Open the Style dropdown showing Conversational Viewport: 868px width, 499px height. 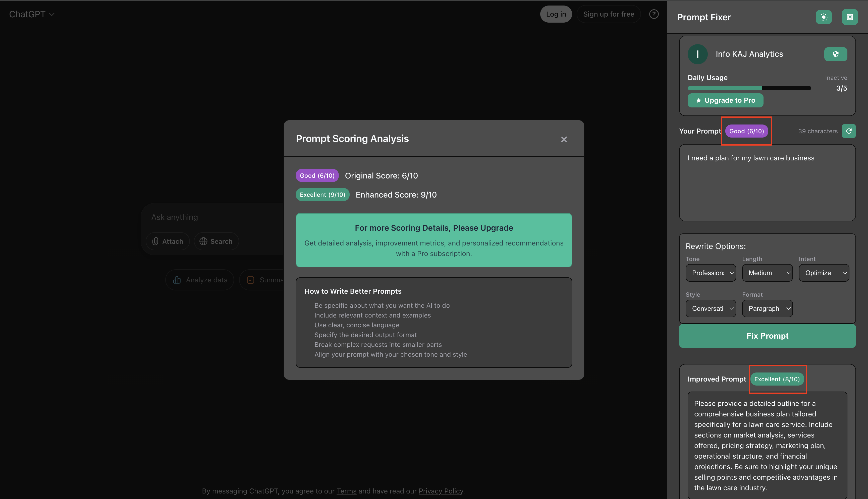tap(710, 308)
